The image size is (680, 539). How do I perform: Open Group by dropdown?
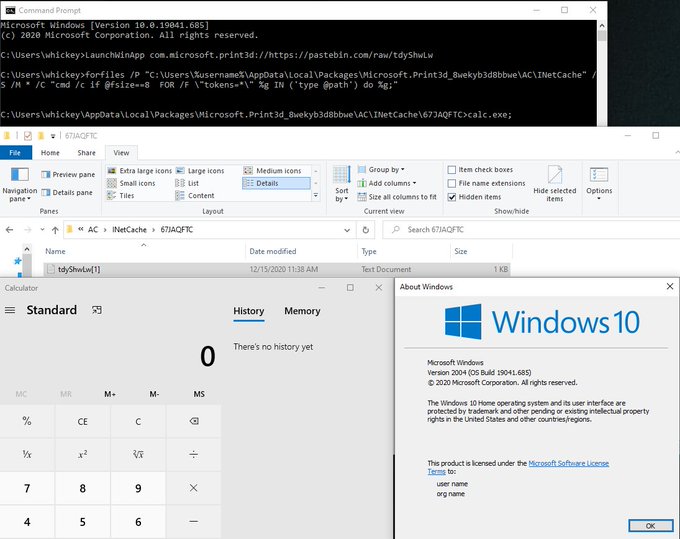click(x=381, y=170)
